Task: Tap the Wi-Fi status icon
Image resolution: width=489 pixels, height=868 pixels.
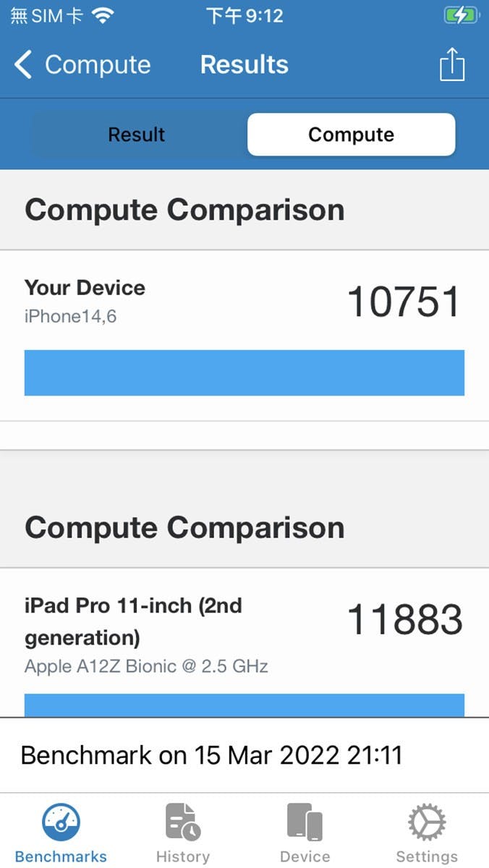Action: click(x=104, y=15)
